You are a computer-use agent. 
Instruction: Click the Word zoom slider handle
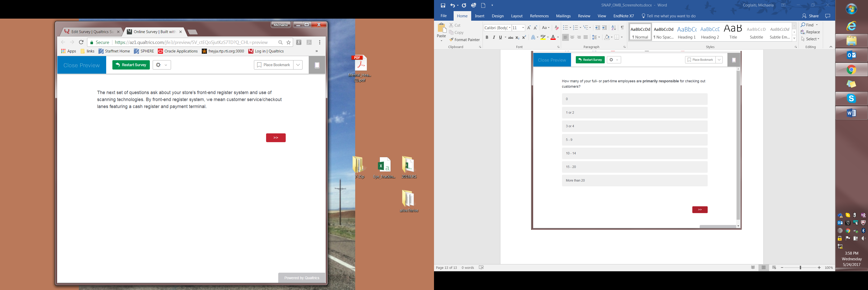[800, 268]
